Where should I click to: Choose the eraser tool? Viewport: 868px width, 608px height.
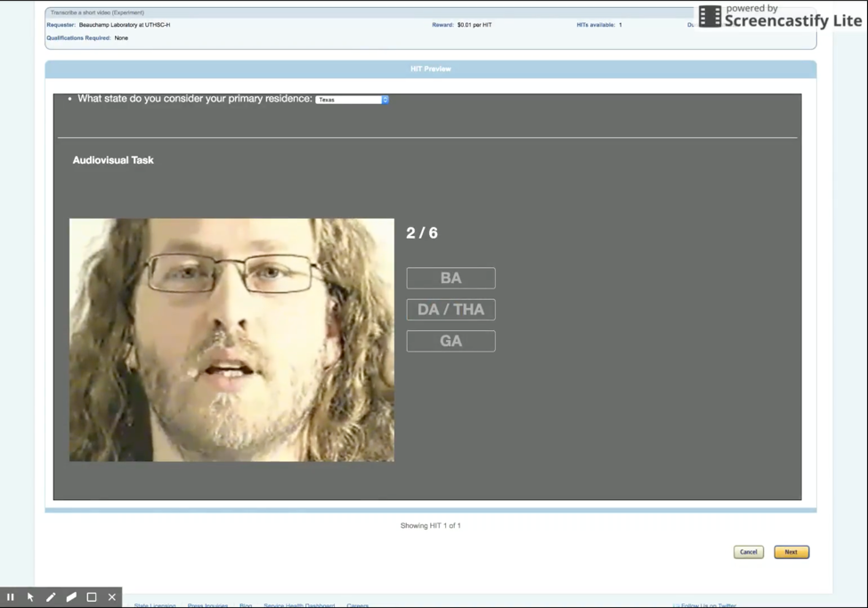[x=71, y=597]
